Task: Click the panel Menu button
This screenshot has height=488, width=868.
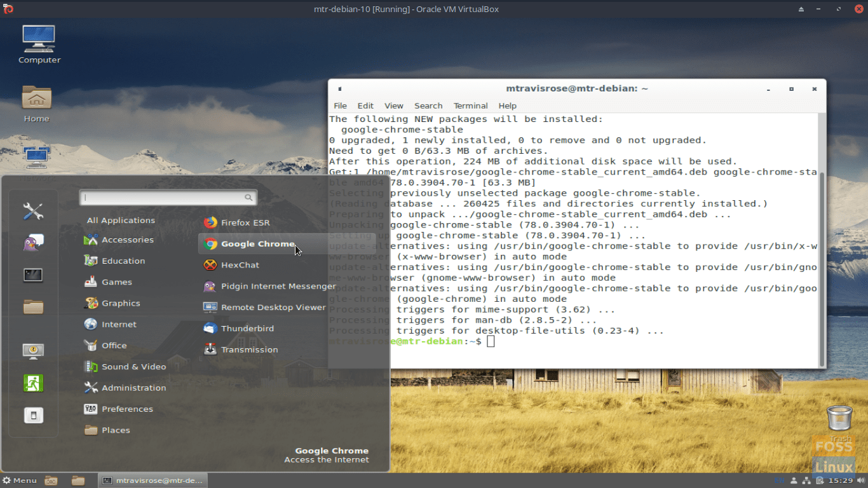Action: click(20, 480)
